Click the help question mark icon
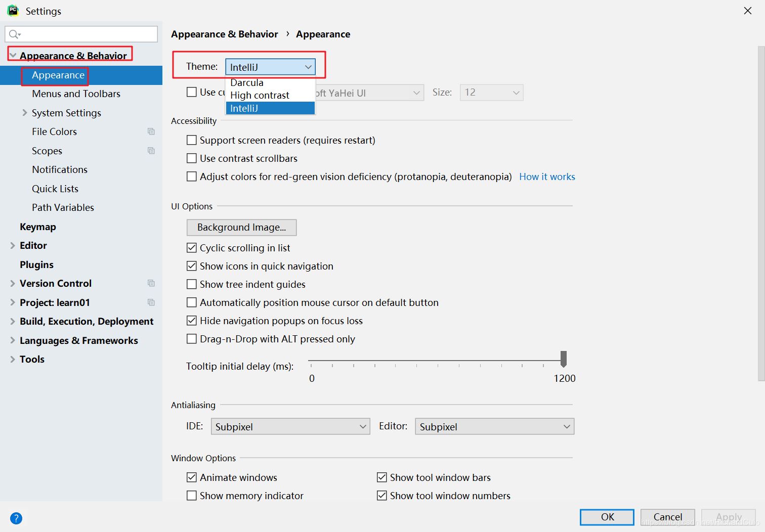765x532 pixels. coord(16,518)
